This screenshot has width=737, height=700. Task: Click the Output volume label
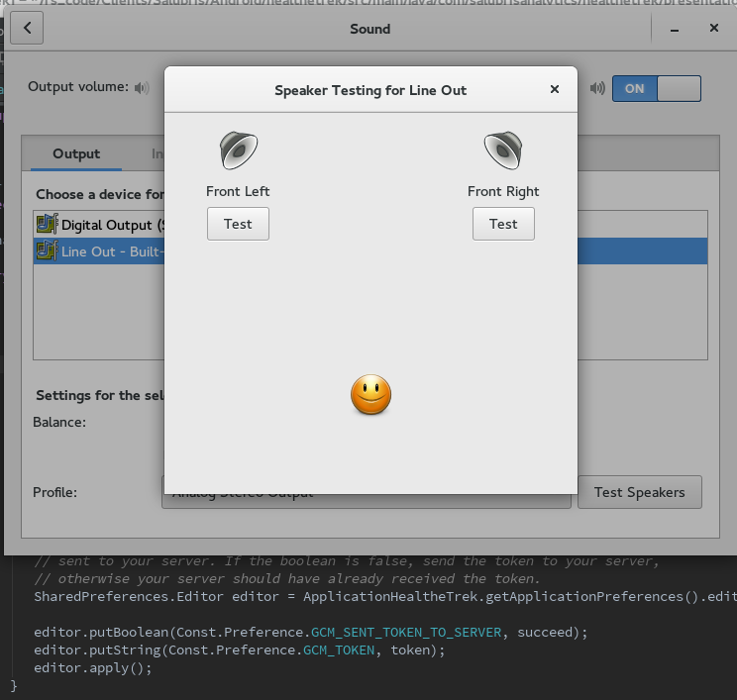pos(78,87)
